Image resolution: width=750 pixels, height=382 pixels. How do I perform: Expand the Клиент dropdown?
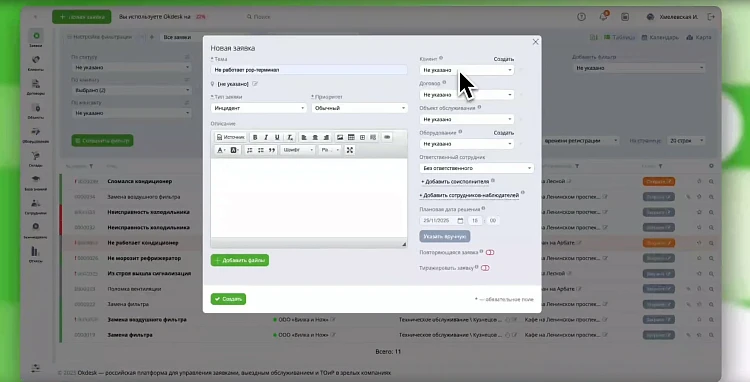coord(467,70)
